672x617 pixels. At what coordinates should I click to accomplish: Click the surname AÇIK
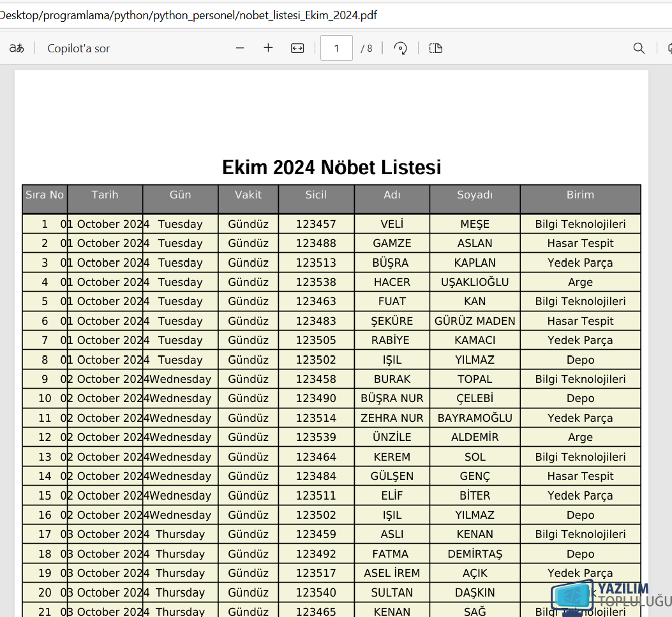point(475,574)
